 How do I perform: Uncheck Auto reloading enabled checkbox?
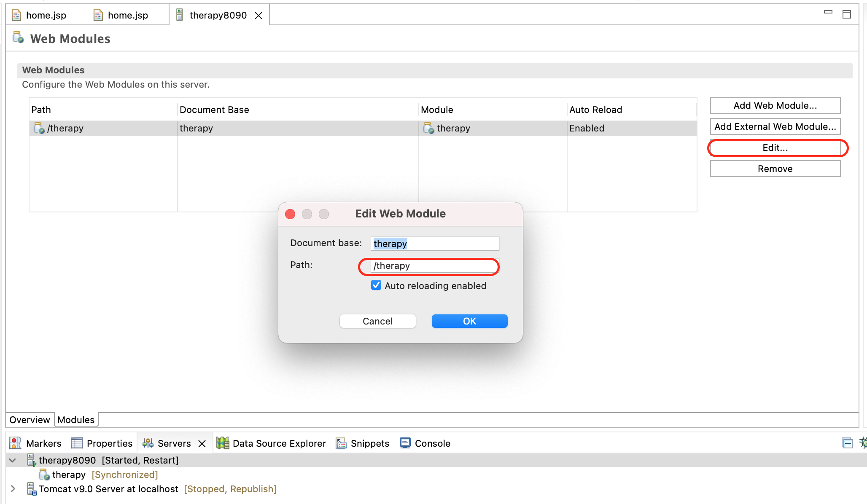point(376,285)
